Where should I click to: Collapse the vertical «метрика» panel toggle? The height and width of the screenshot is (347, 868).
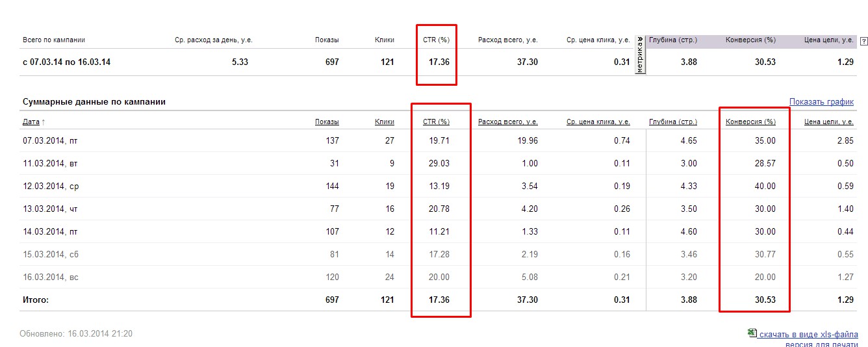tap(640, 55)
